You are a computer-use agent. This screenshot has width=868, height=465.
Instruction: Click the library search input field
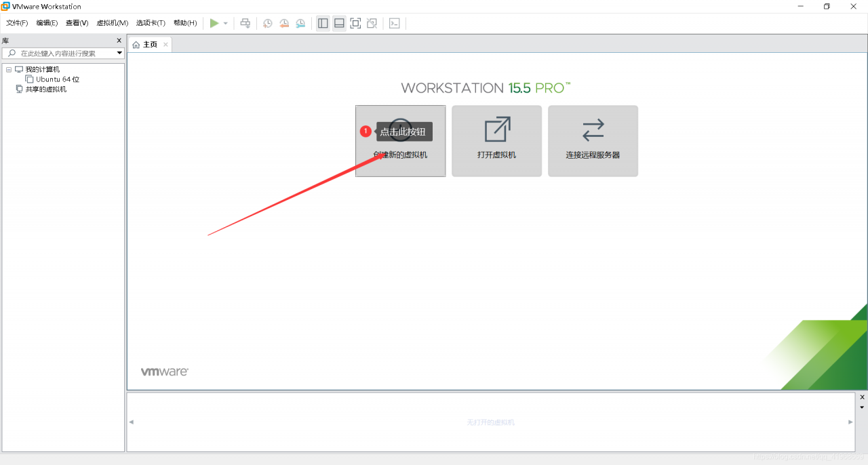62,53
